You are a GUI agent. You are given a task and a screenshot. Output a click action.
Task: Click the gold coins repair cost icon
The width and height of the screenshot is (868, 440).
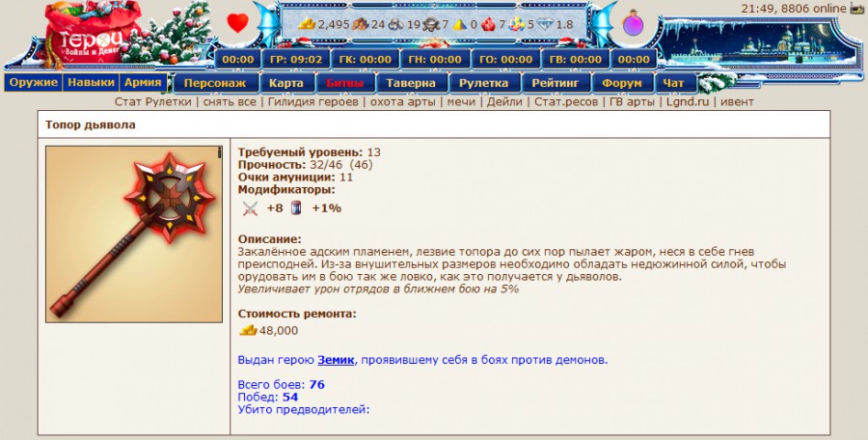pyautogui.click(x=248, y=330)
